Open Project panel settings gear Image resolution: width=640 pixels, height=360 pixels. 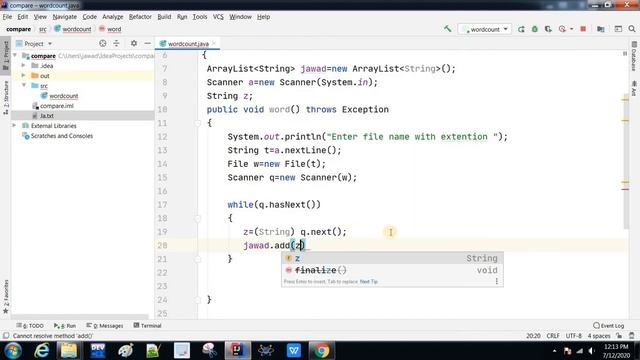pos(134,43)
